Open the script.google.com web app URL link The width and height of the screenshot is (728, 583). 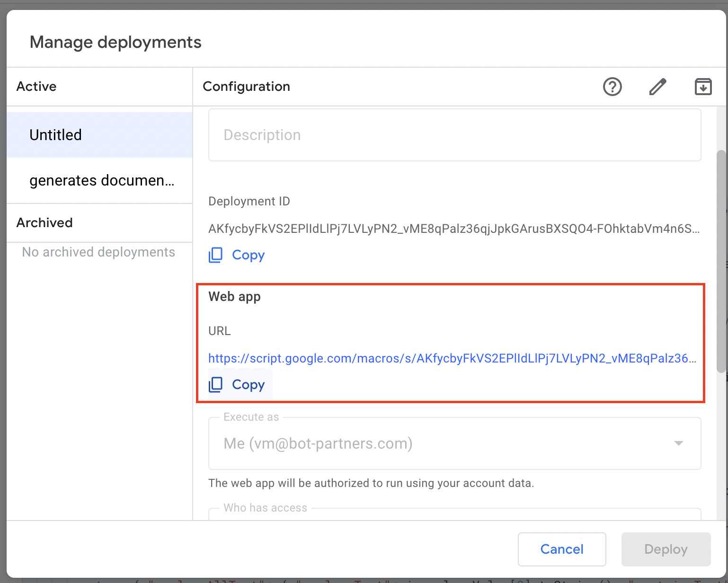452,358
